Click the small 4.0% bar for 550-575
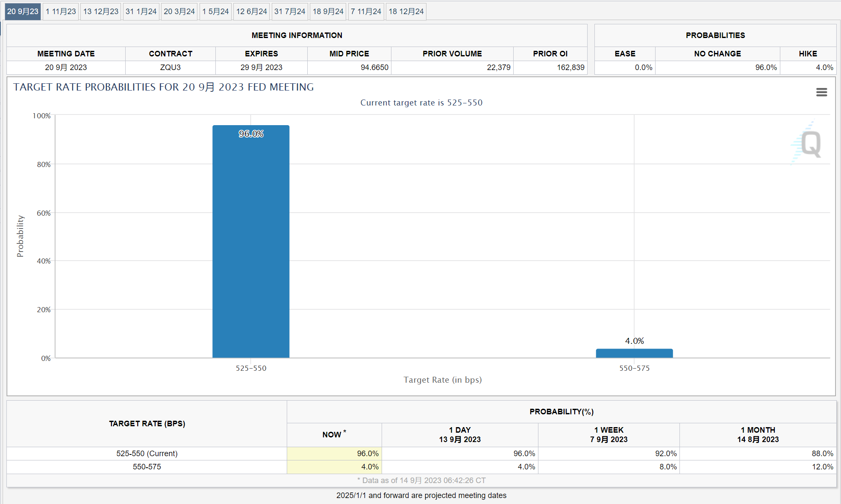841x504 pixels. pyautogui.click(x=634, y=353)
